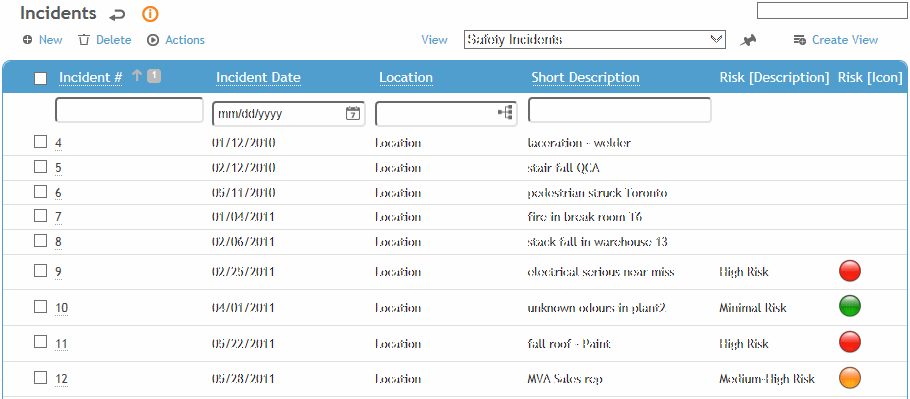Check the box for incident 5
Screen dimensions: 910x399
(x=40, y=166)
